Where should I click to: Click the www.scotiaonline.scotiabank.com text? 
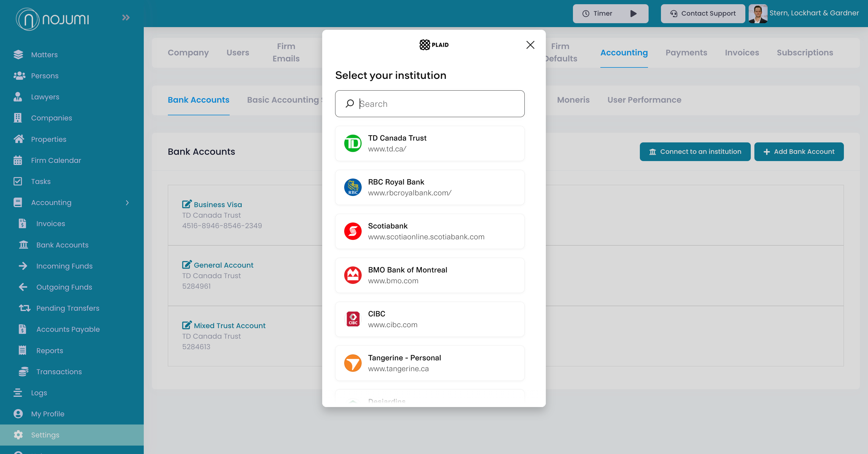426,237
